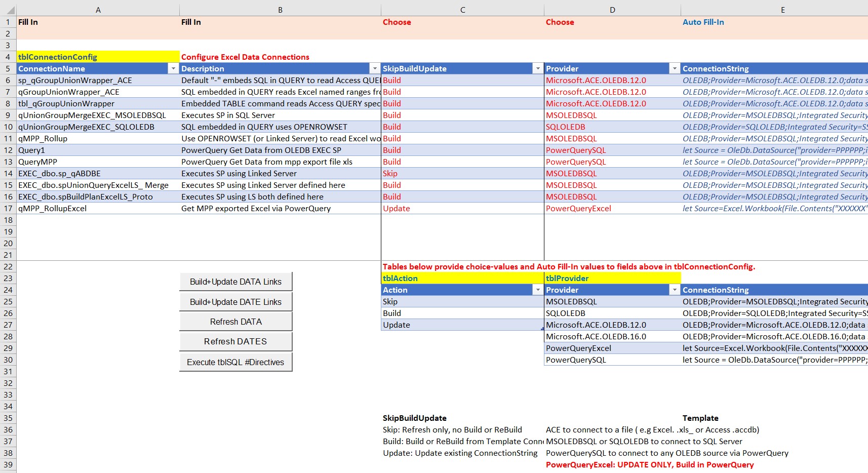Image resolution: width=868 pixels, height=473 pixels.
Task: Select the bold 'SkipBuildUpdate' cell in row 35
Action: pos(462,418)
